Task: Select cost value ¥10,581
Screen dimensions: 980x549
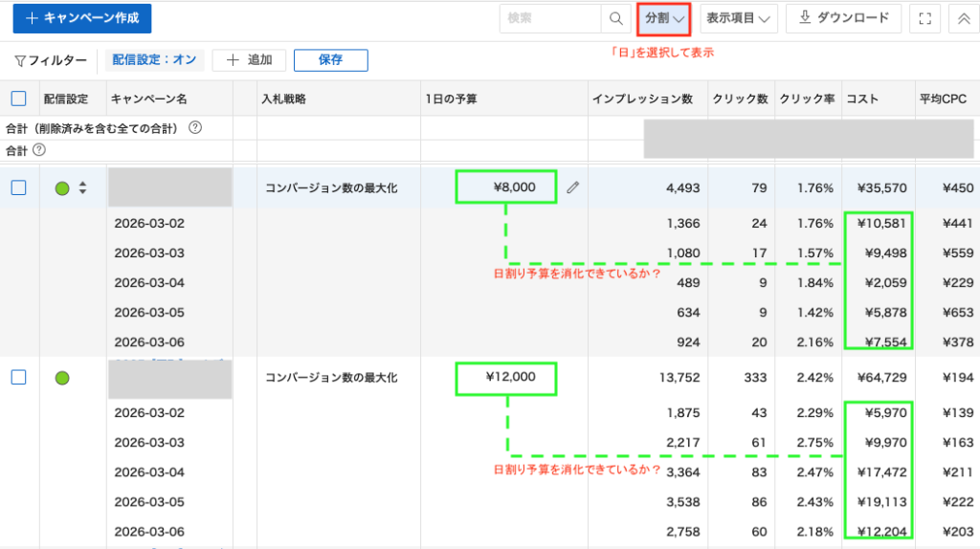Action: pos(881,223)
